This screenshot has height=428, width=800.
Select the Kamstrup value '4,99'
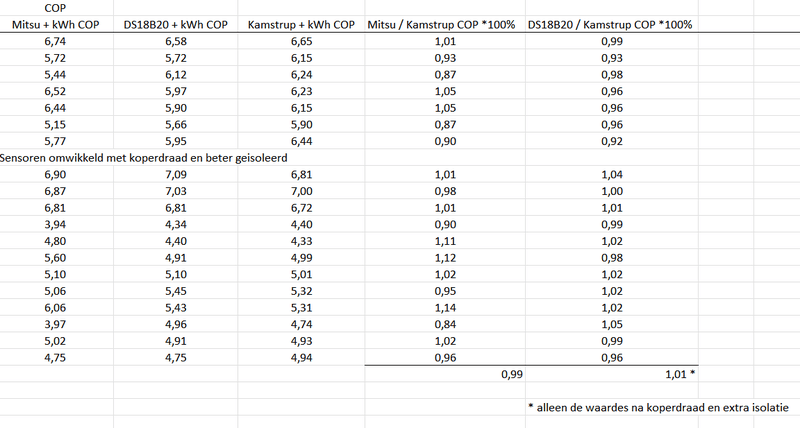[x=302, y=258]
